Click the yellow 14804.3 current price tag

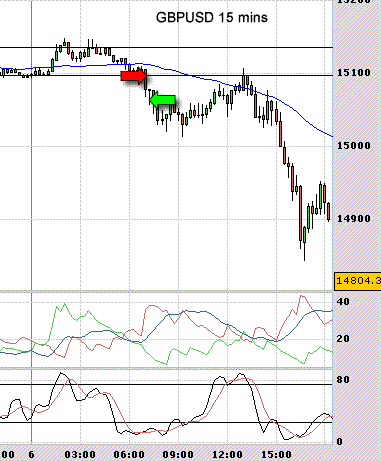358,281
